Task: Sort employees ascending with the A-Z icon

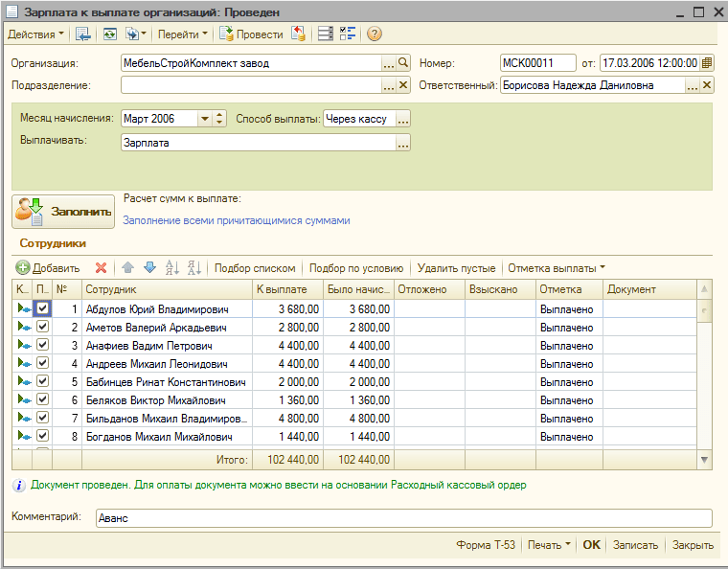Action: pyautogui.click(x=172, y=268)
